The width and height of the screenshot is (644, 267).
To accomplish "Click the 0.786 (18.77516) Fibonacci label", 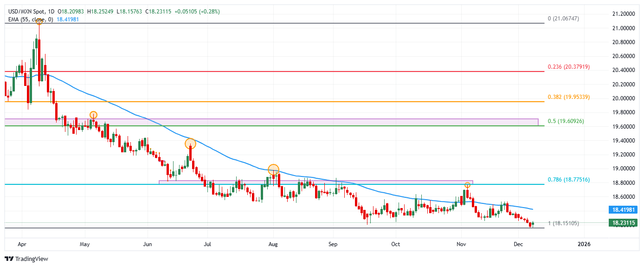I will 568,179.
